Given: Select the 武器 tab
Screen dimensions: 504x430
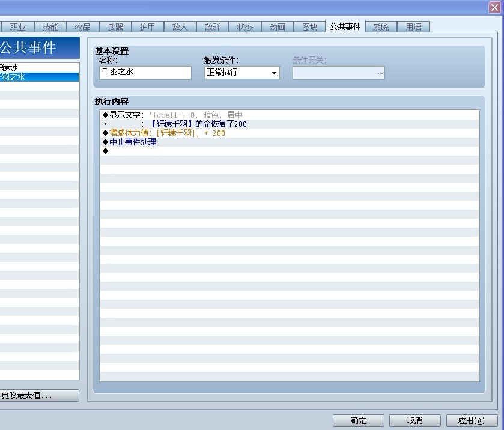Looking at the screenshot, I should (115, 27).
